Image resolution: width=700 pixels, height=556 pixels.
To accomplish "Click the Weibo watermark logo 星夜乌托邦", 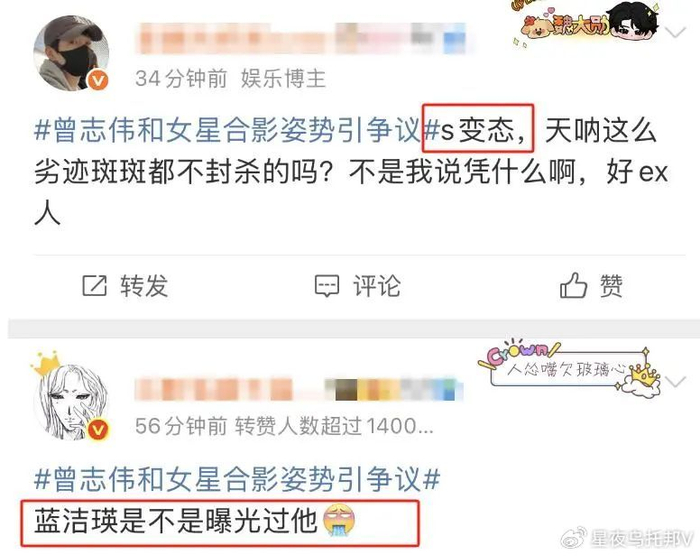I will click(628, 538).
